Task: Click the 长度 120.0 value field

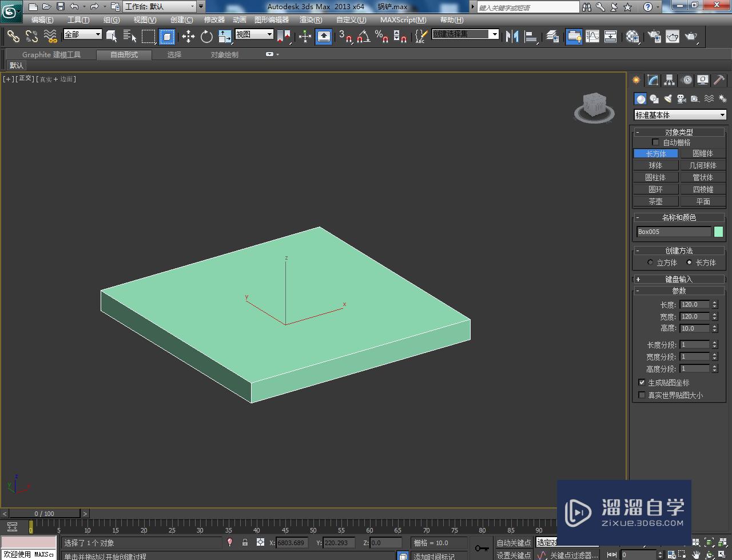Action: 695,305
